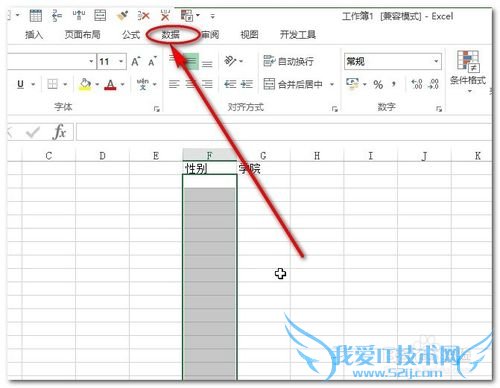Switch to the 数据 ribbon tab
Screen dimensions: 500x388
(x=170, y=35)
